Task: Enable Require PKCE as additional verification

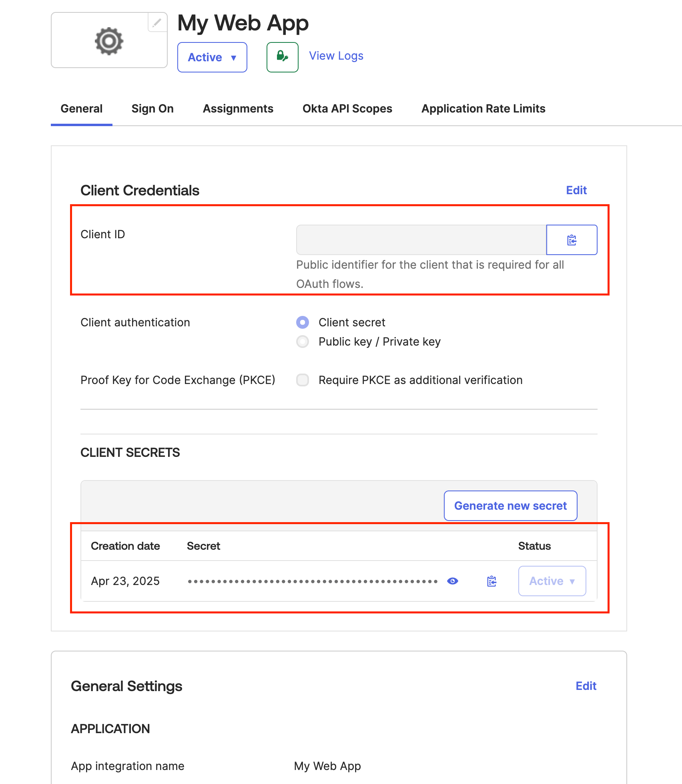Action: tap(303, 380)
